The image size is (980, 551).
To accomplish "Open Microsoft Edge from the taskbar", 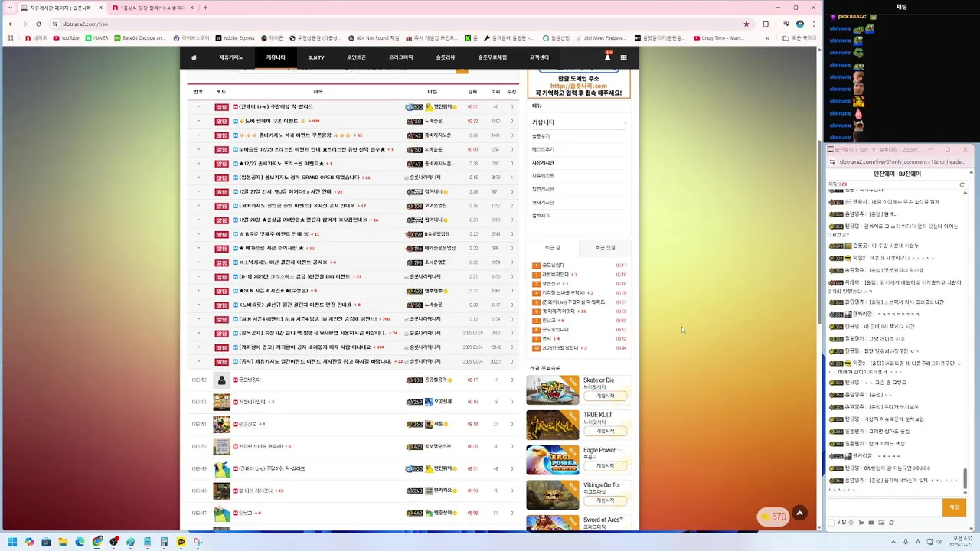I will coord(80,542).
